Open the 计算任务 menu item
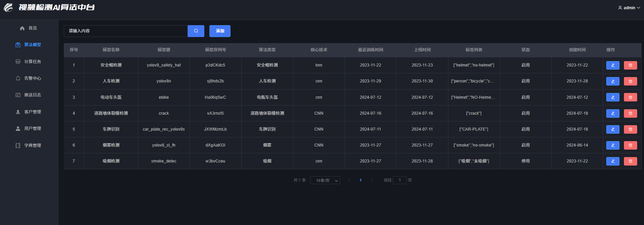This screenshot has width=644, height=225. click(x=29, y=62)
